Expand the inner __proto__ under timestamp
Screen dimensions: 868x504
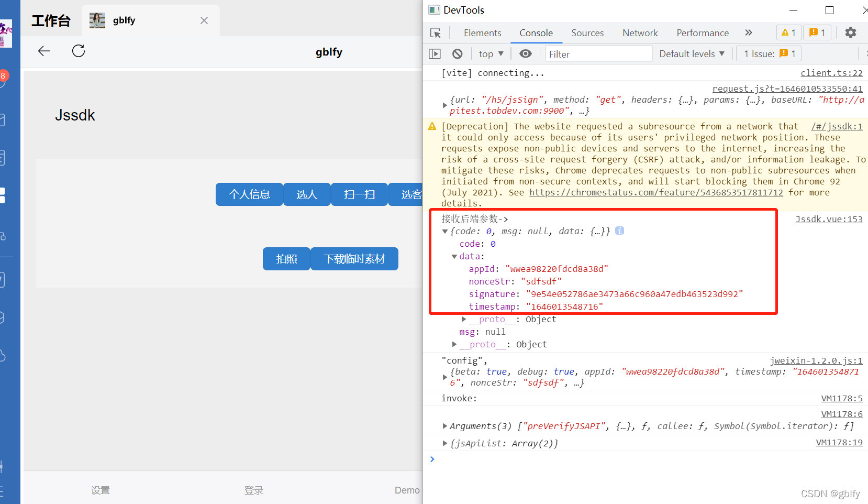(x=464, y=319)
